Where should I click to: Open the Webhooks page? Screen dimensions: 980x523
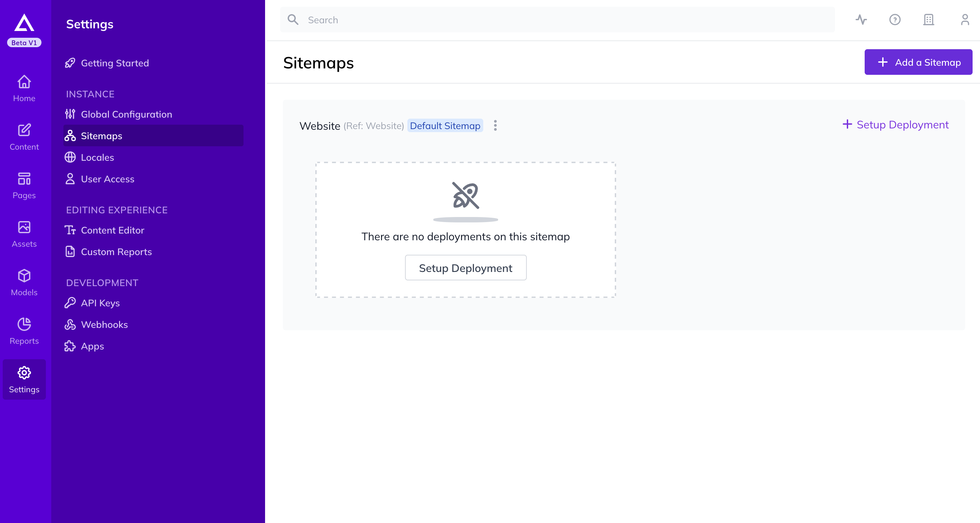pyautogui.click(x=153, y=324)
